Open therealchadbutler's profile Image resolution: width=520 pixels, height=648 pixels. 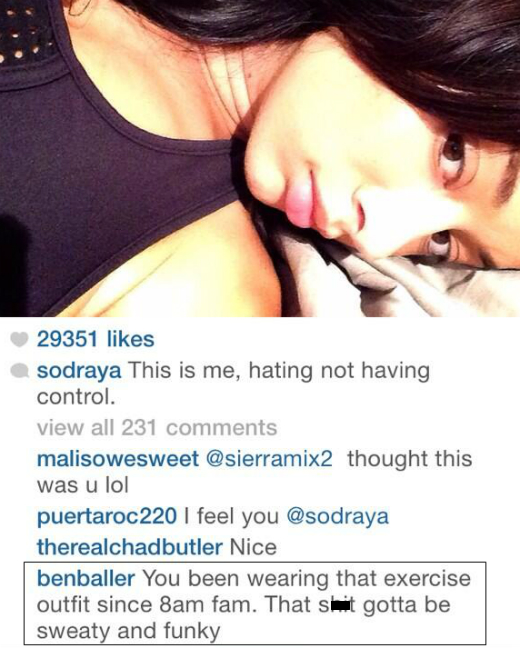(x=130, y=547)
